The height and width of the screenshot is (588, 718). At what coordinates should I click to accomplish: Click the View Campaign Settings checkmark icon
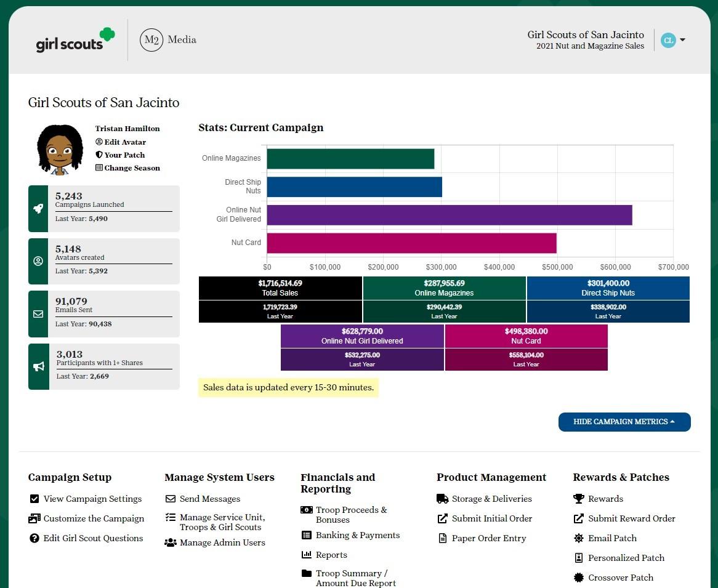coord(34,499)
